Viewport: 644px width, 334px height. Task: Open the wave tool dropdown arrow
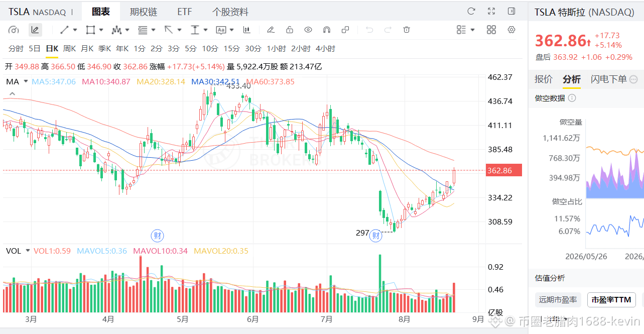tap(127, 30)
